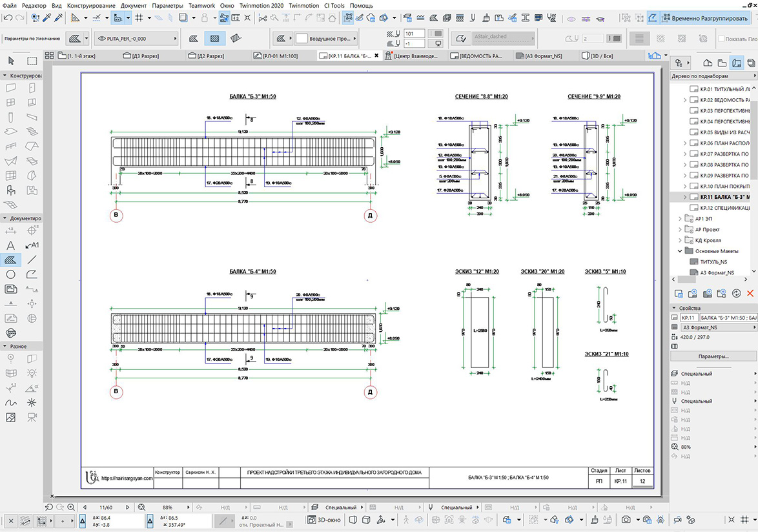Select the Fill tool in toolbox
The width and height of the screenshot is (758, 532).
10,260
